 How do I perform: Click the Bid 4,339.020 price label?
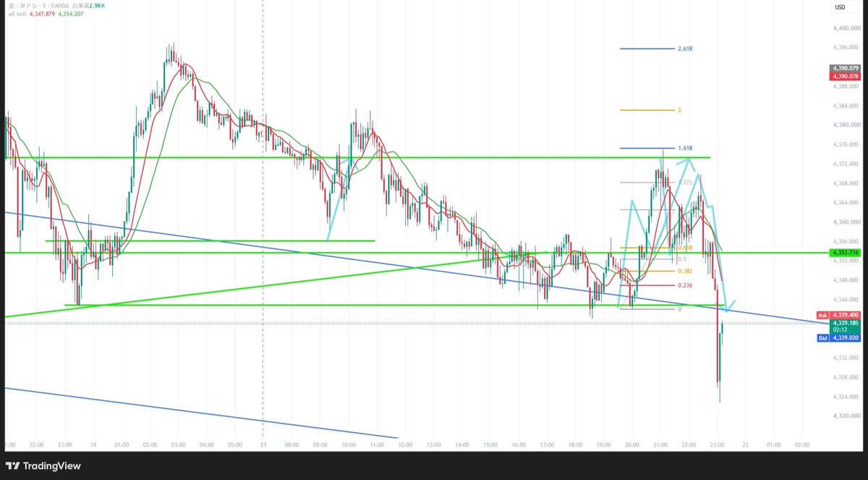coord(838,337)
